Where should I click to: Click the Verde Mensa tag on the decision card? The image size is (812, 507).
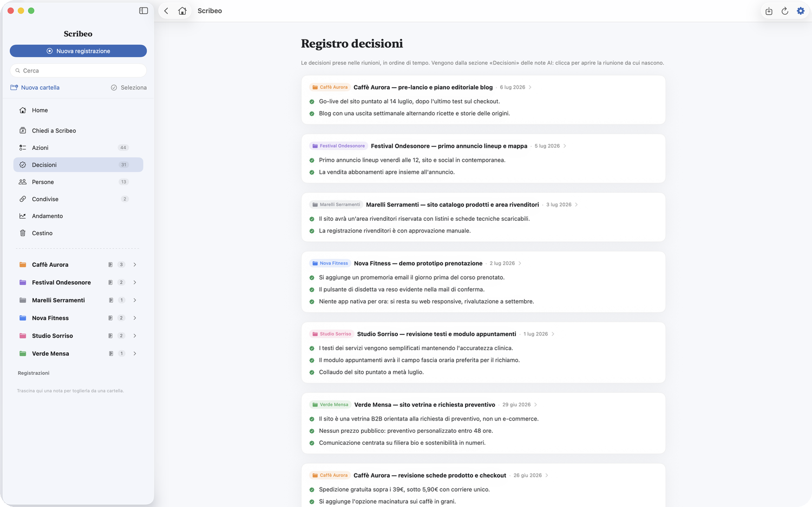(330, 405)
